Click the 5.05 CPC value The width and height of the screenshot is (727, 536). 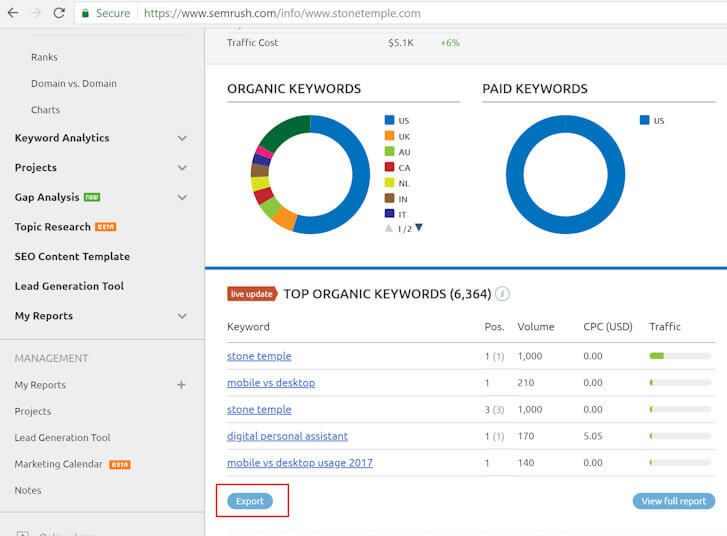click(x=593, y=436)
